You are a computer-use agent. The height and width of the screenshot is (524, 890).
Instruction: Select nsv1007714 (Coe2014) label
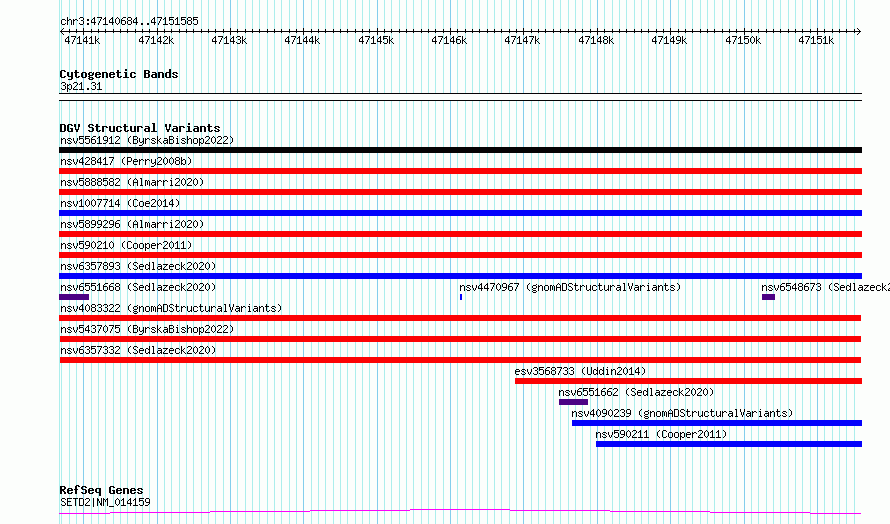pos(120,203)
